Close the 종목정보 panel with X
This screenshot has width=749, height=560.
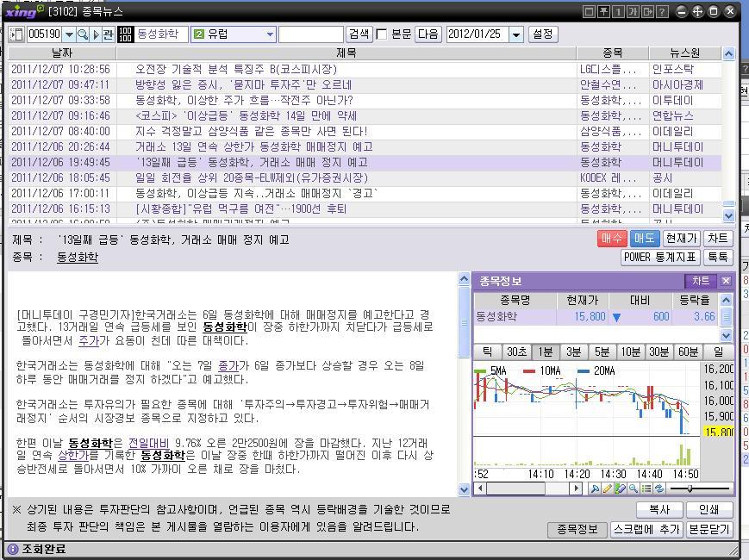click(x=726, y=281)
